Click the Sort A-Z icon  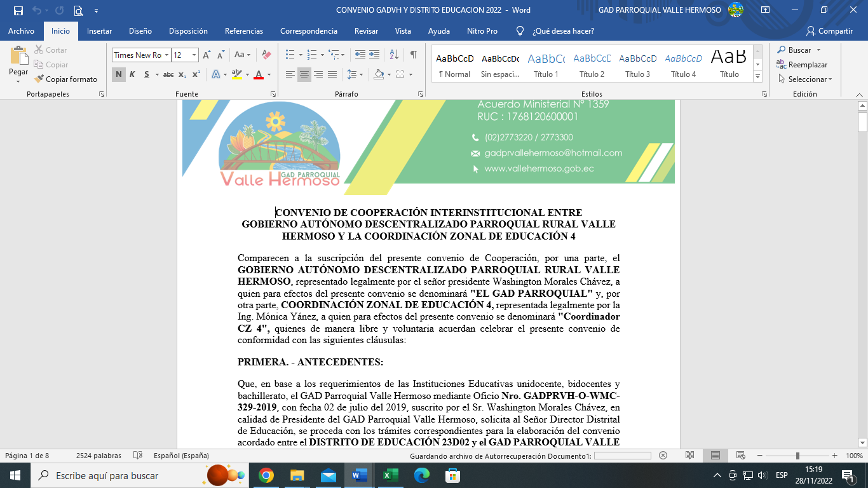(x=394, y=55)
